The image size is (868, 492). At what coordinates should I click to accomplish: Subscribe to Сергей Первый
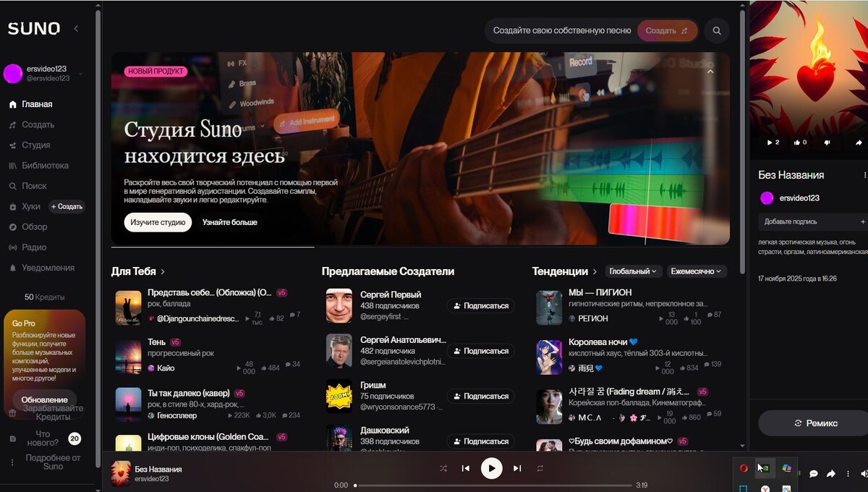(x=480, y=306)
